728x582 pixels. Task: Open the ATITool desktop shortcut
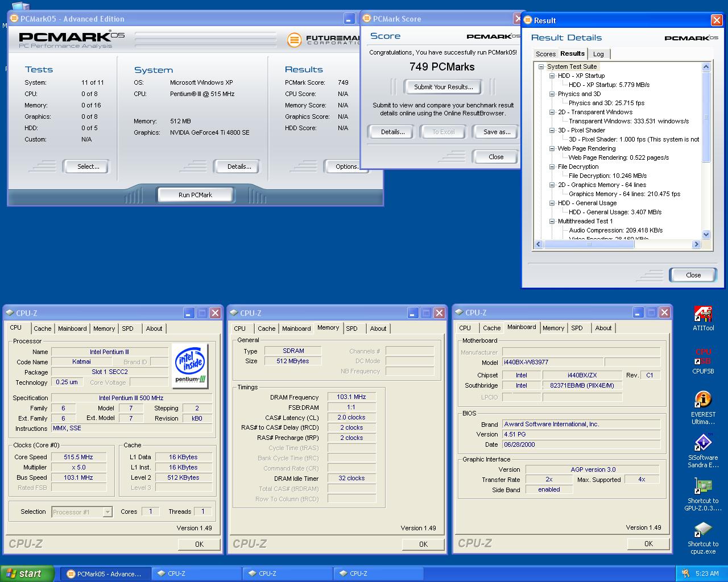point(703,318)
